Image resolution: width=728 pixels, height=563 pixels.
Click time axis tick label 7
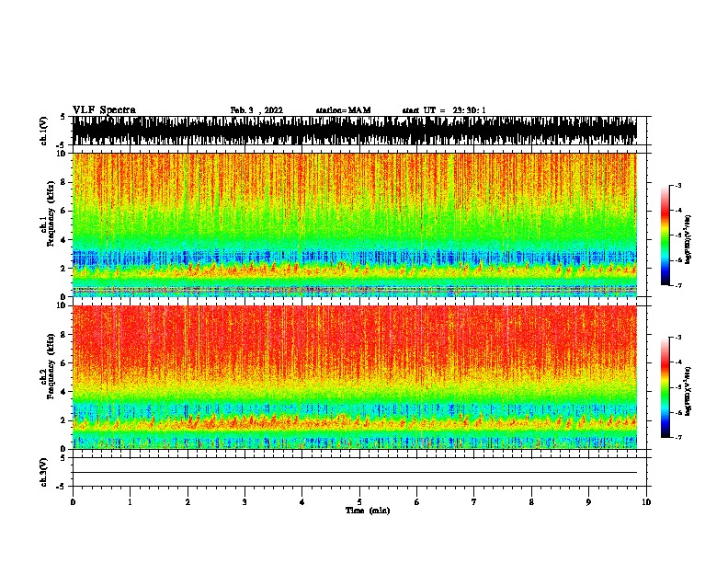pyautogui.click(x=474, y=502)
